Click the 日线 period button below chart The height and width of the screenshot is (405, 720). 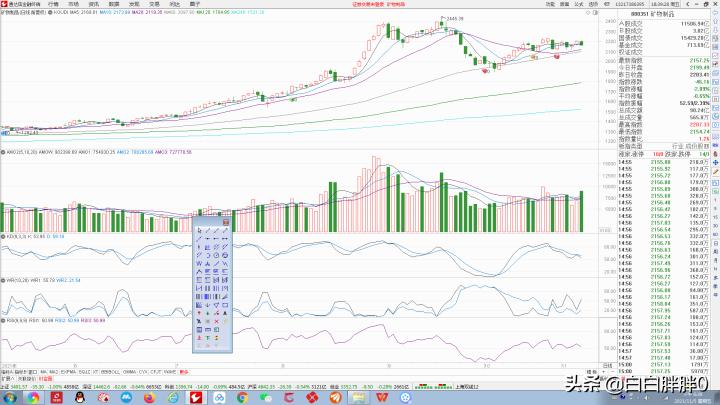[x=608, y=366]
